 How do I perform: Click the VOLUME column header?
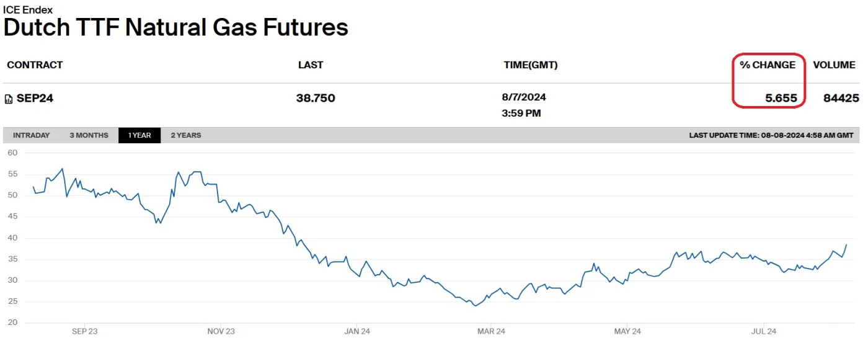(834, 64)
